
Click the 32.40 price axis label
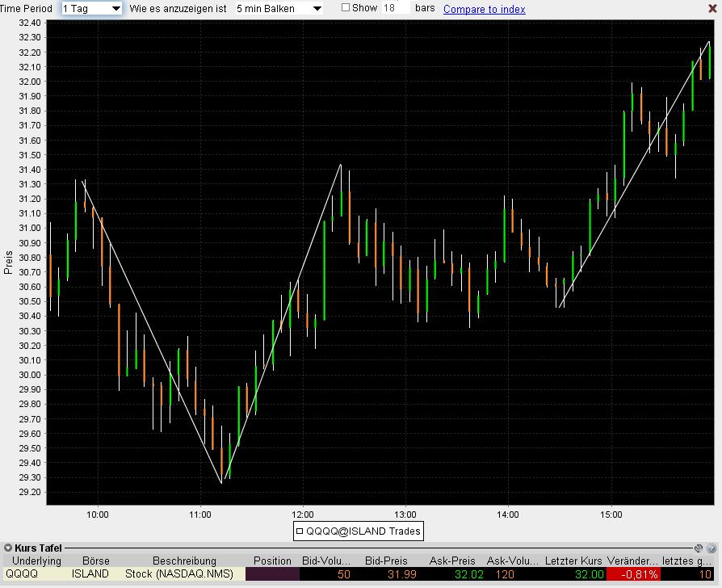coord(29,23)
